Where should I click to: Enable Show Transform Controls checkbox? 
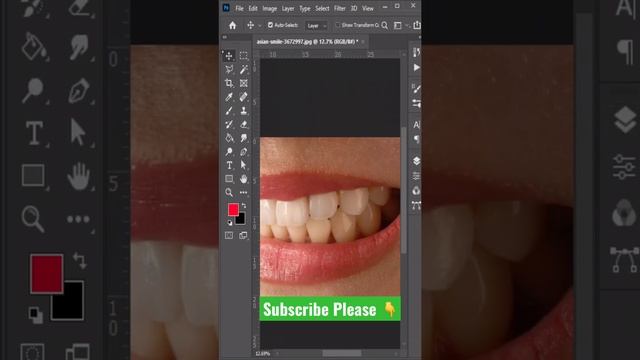338,25
